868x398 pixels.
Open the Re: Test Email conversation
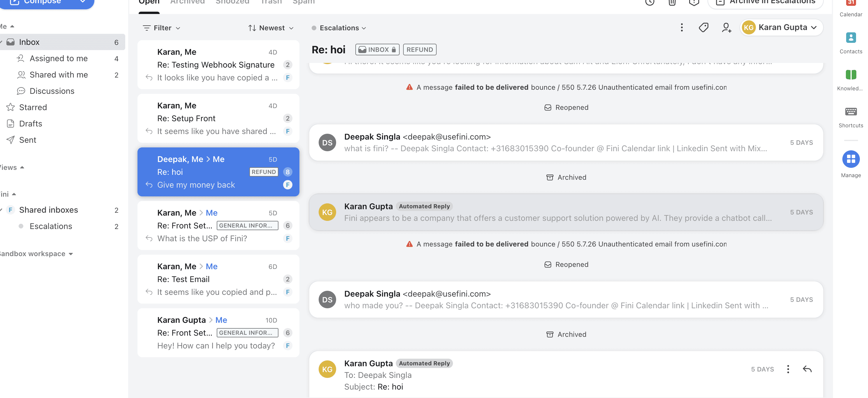pyautogui.click(x=218, y=279)
